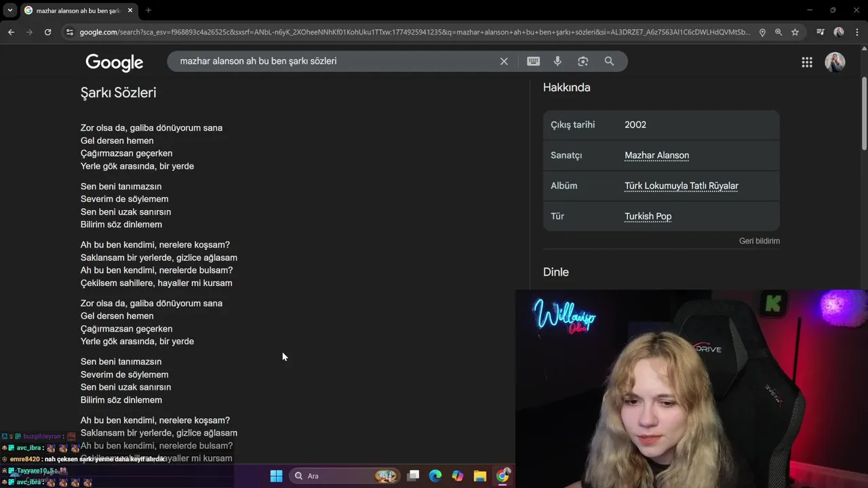Open Copilot from the taskbar
Image resolution: width=868 pixels, height=488 pixels.
pos(458,476)
